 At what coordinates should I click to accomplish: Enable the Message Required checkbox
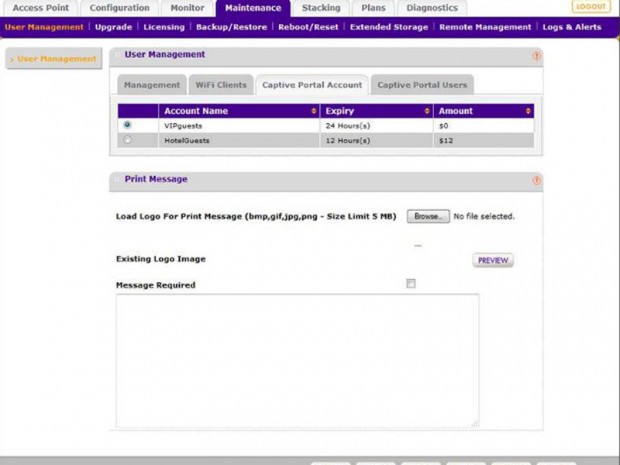pyautogui.click(x=410, y=284)
